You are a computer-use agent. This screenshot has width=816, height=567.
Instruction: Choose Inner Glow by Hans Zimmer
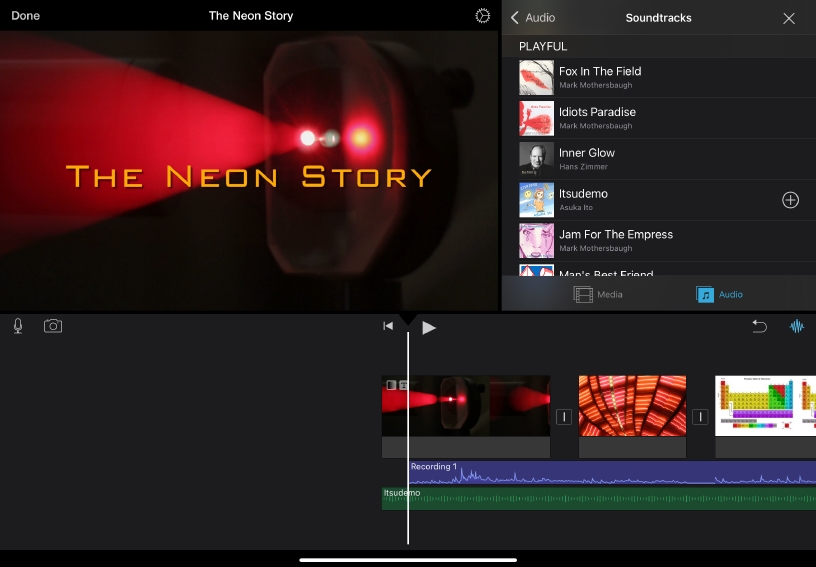pos(587,159)
